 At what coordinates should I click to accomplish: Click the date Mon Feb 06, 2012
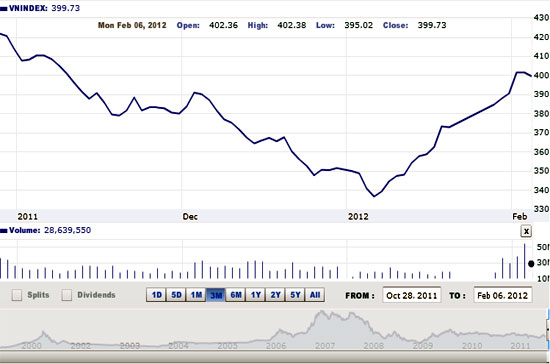[x=132, y=25]
